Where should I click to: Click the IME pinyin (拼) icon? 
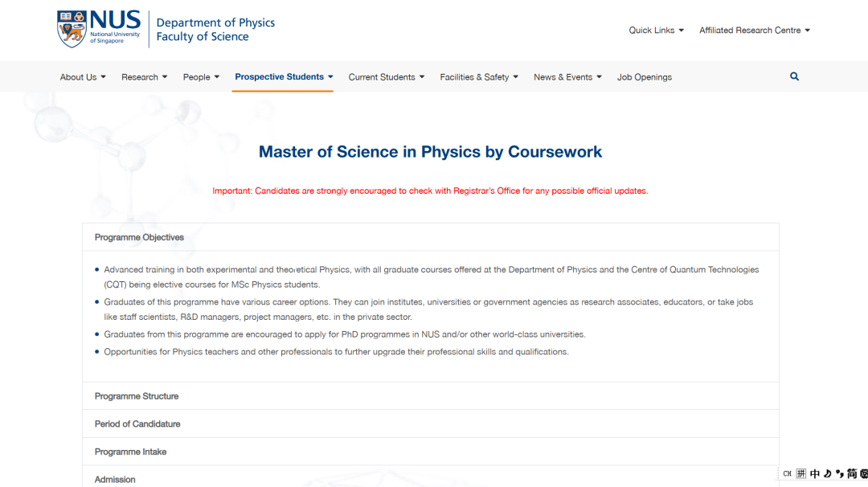(801, 474)
